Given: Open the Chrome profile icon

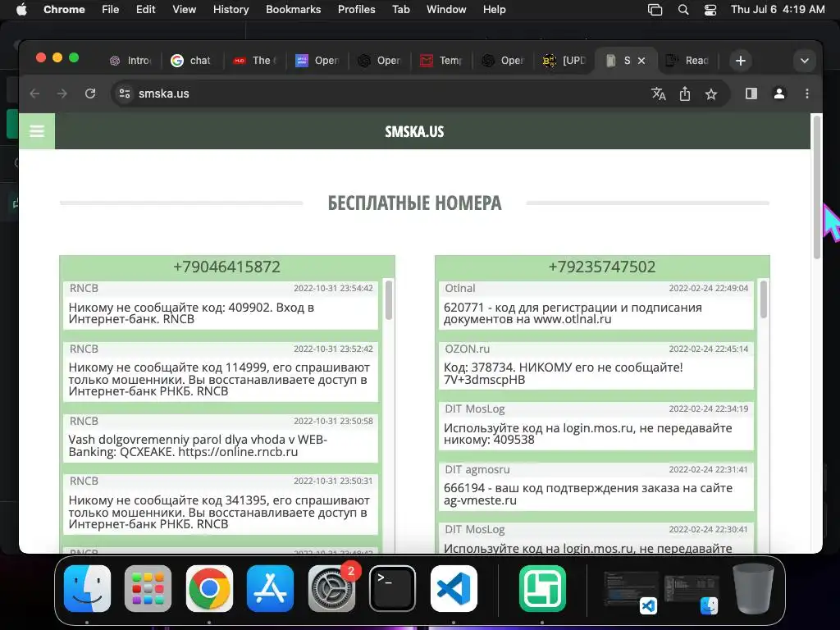Looking at the screenshot, I should point(779,94).
